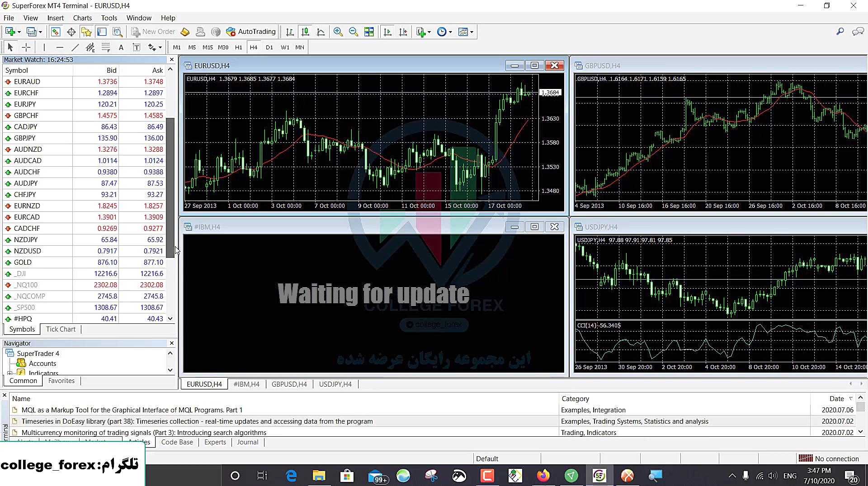Click the search magnifier icon top right
The height and width of the screenshot is (486, 868).
coord(840,32)
